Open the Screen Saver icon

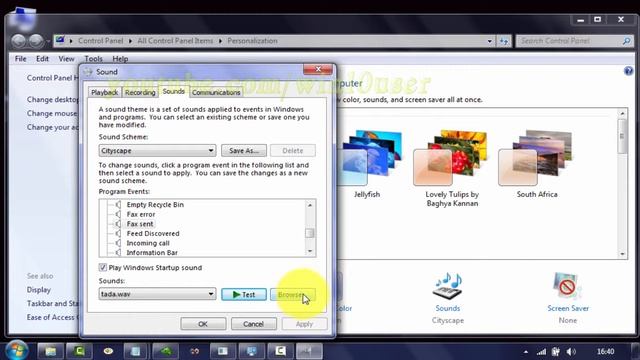(x=567, y=286)
